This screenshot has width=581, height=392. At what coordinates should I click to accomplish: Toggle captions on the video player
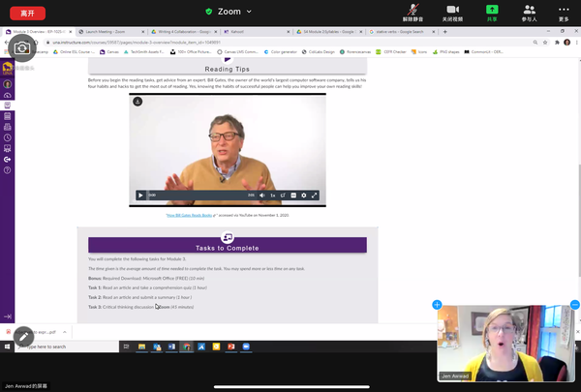point(293,196)
